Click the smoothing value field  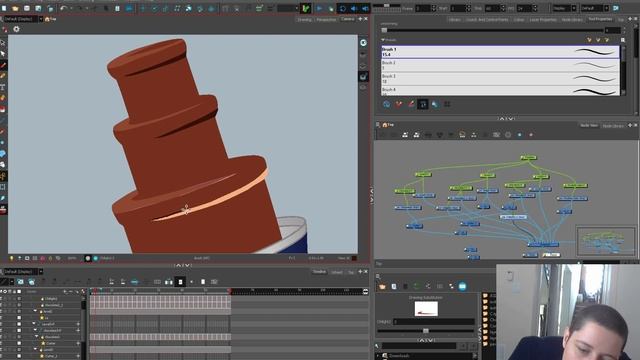[613, 30]
